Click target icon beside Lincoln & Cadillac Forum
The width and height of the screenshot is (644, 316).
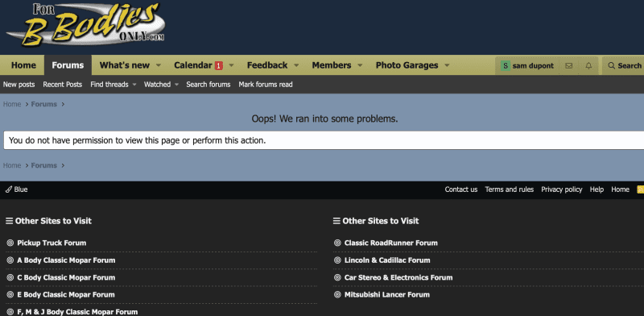pyautogui.click(x=337, y=260)
